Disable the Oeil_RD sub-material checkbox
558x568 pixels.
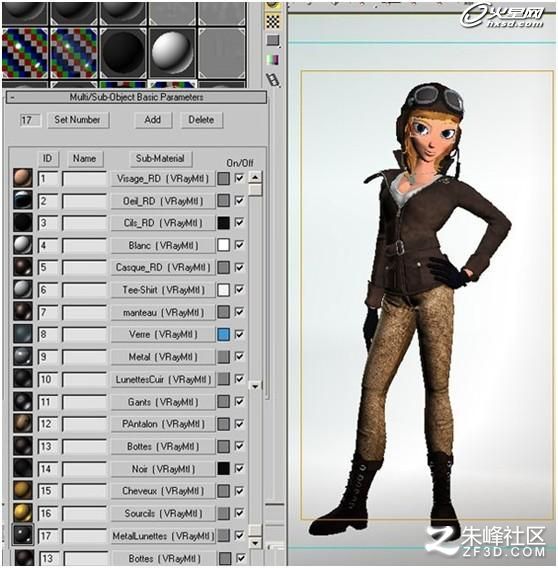pos(239,200)
